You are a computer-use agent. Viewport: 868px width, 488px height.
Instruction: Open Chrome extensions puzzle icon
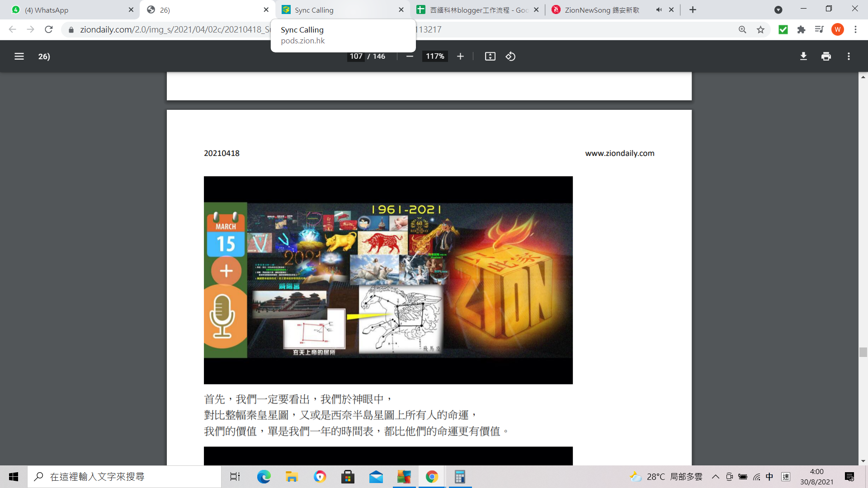(801, 29)
